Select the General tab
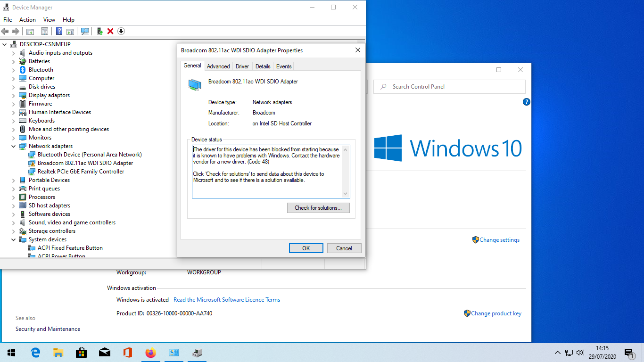 pyautogui.click(x=192, y=66)
